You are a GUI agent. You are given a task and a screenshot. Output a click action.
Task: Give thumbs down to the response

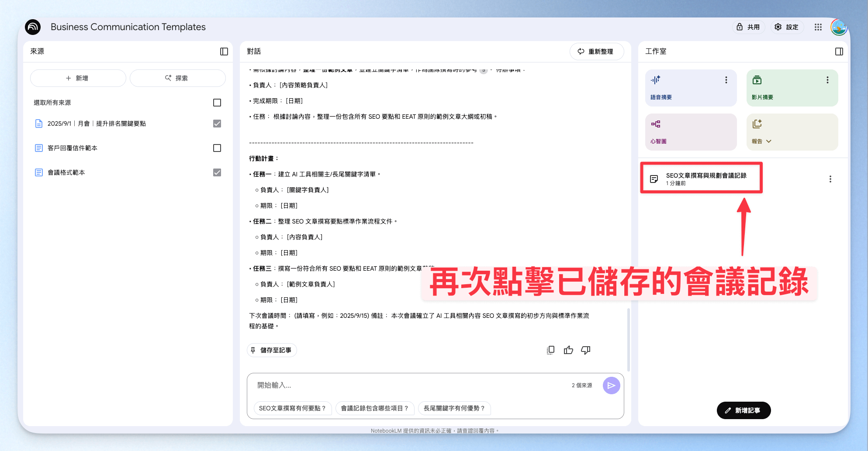tap(586, 350)
